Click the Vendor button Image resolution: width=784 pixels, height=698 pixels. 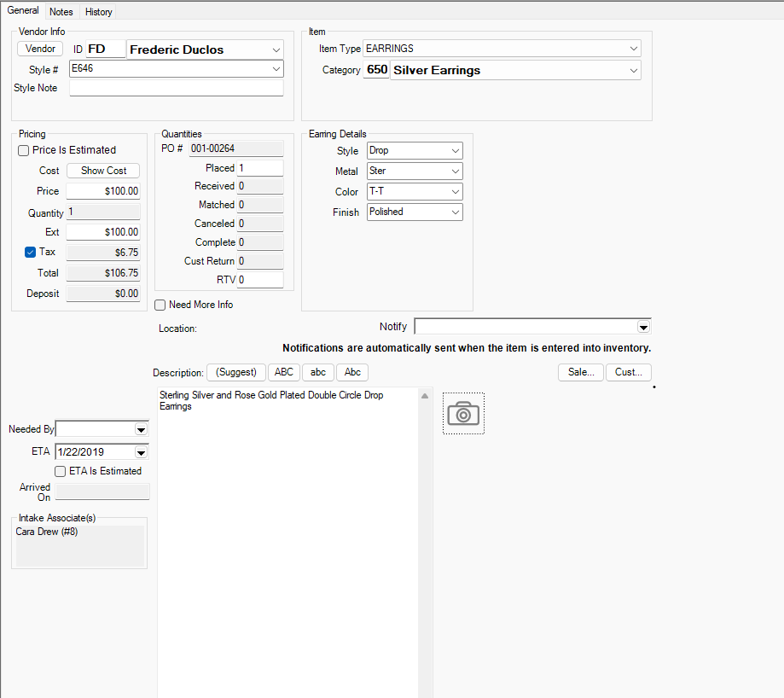click(41, 49)
